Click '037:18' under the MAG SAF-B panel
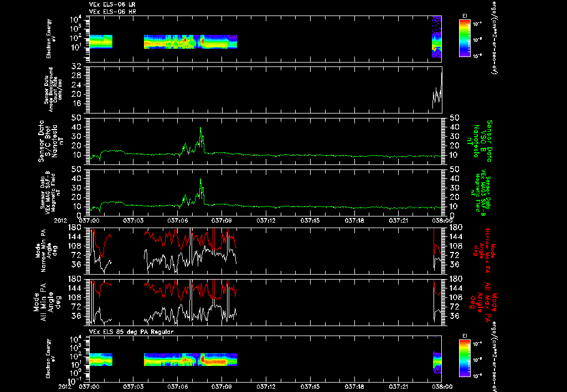The height and width of the screenshot is (392, 567). (355, 220)
